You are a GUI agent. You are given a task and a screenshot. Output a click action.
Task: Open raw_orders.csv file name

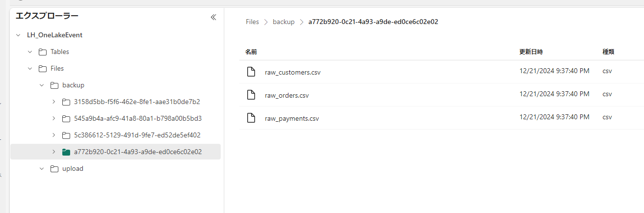(287, 96)
